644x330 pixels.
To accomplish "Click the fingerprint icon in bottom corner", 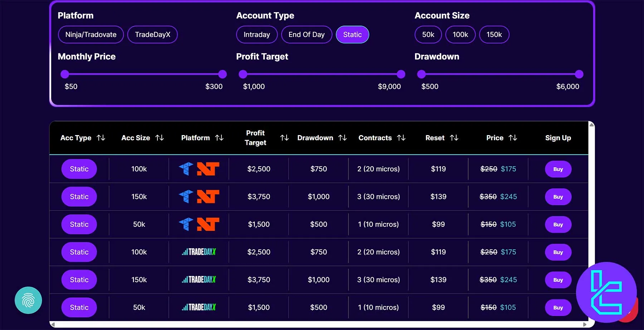I will pos(28,300).
